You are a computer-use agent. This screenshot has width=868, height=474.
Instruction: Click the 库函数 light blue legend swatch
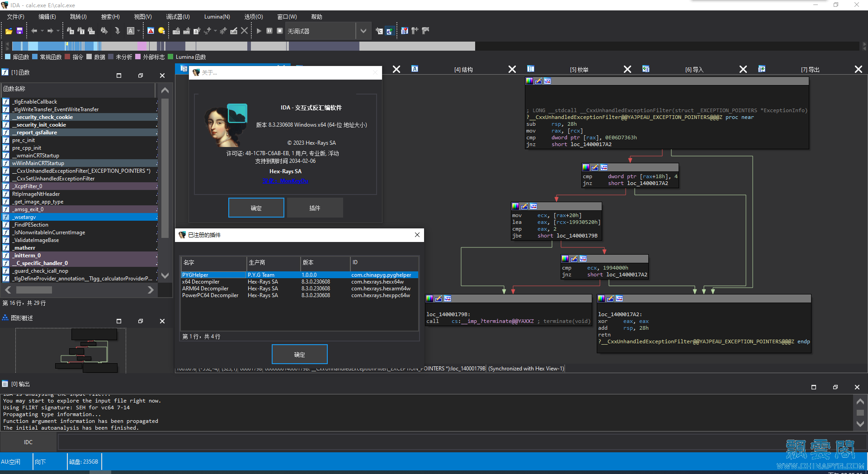8,57
